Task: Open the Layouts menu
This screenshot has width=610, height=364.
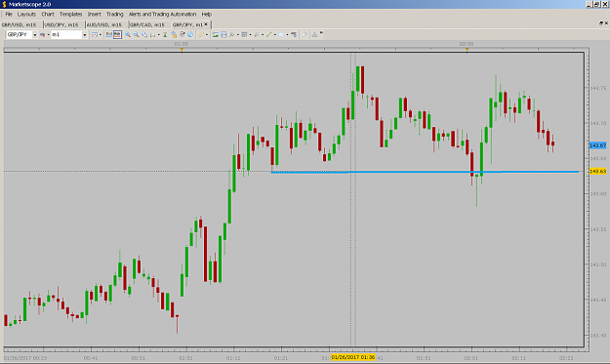Action: pyautogui.click(x=26, y=14)
